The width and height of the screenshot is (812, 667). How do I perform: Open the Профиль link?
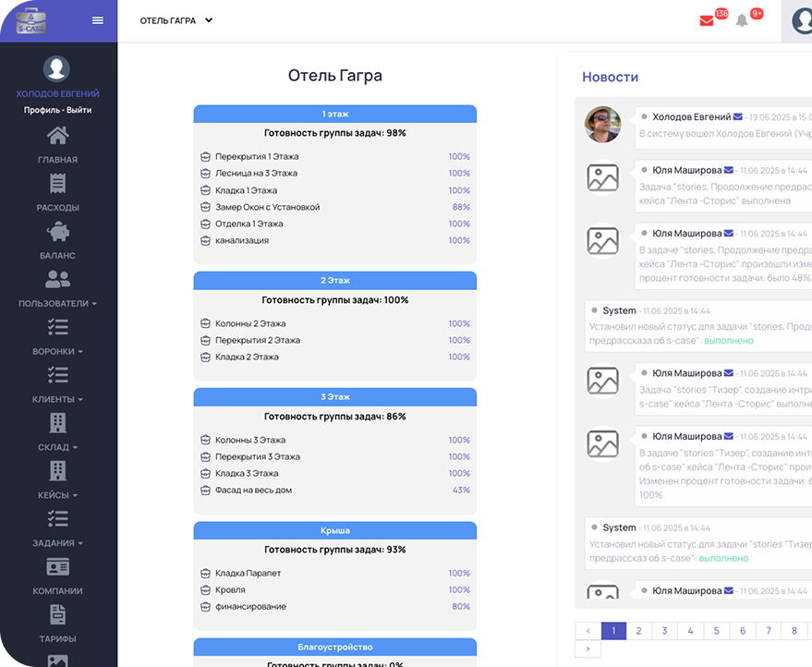41,110
